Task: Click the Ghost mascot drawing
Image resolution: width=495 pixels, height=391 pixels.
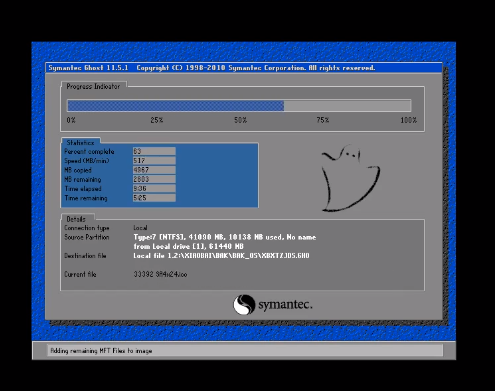Action: (350, 178)
